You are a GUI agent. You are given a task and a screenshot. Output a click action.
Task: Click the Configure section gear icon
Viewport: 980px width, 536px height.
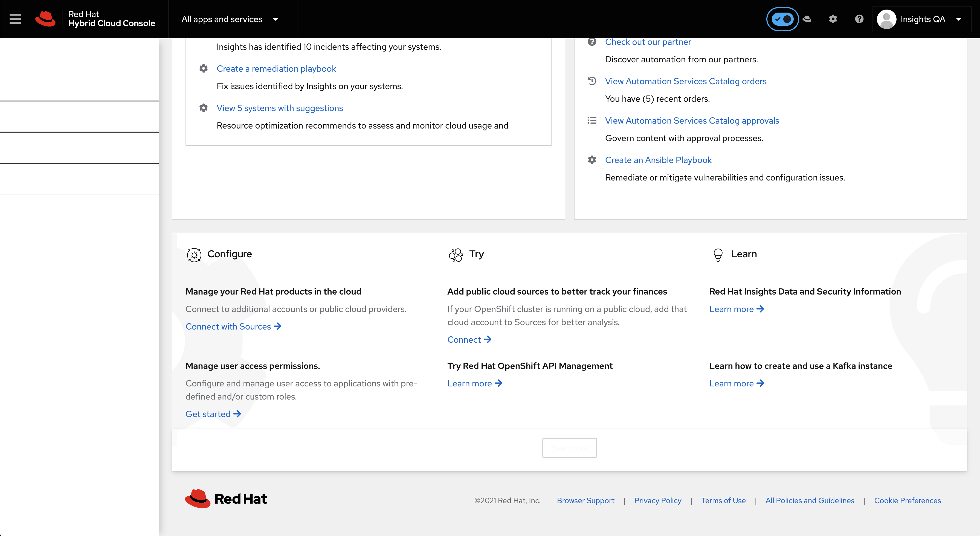pyautogui.click(x=194, y=255)
